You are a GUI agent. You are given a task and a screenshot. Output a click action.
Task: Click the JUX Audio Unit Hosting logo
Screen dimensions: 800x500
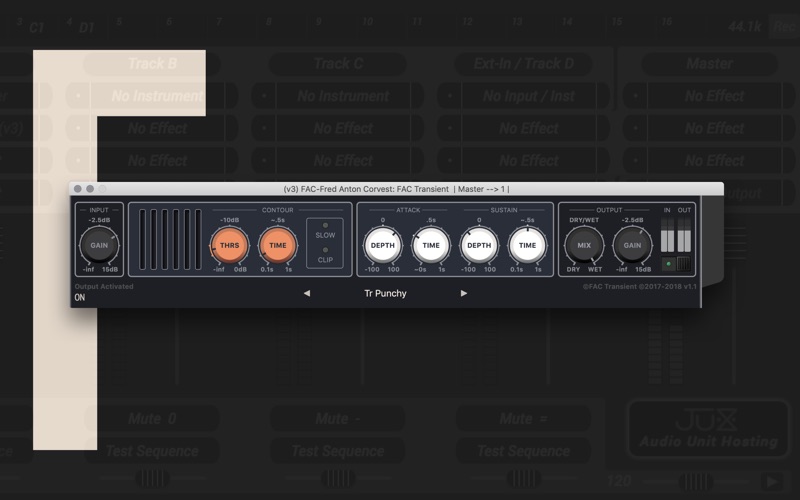tap(709, 430)
